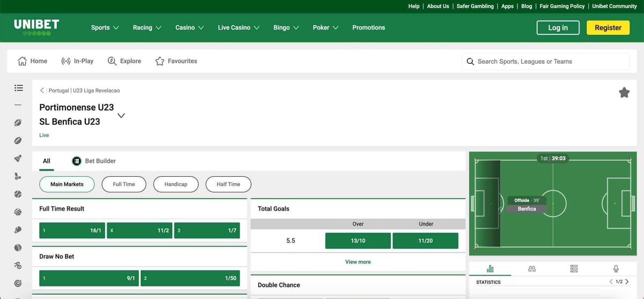
Task: Open Promotions page
Action: [x=369, y=27]
